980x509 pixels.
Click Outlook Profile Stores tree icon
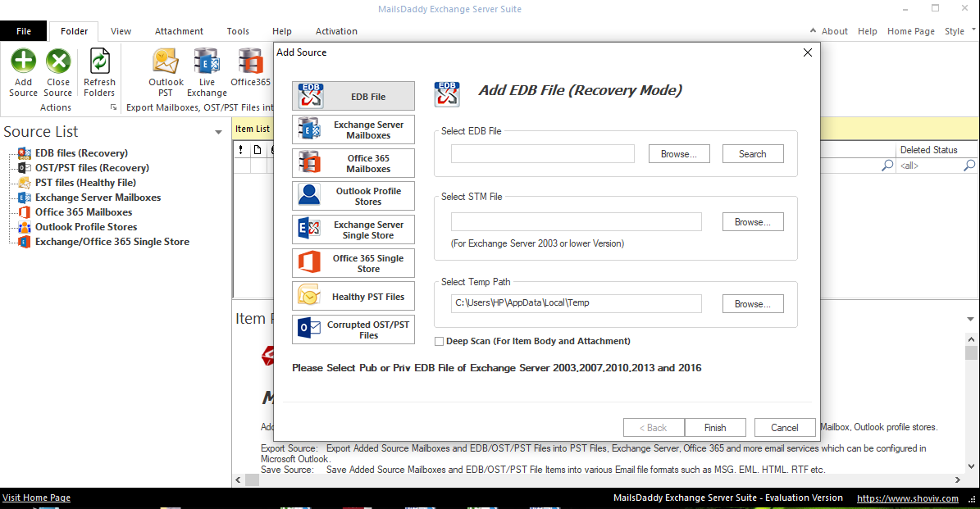pos(25,227)
